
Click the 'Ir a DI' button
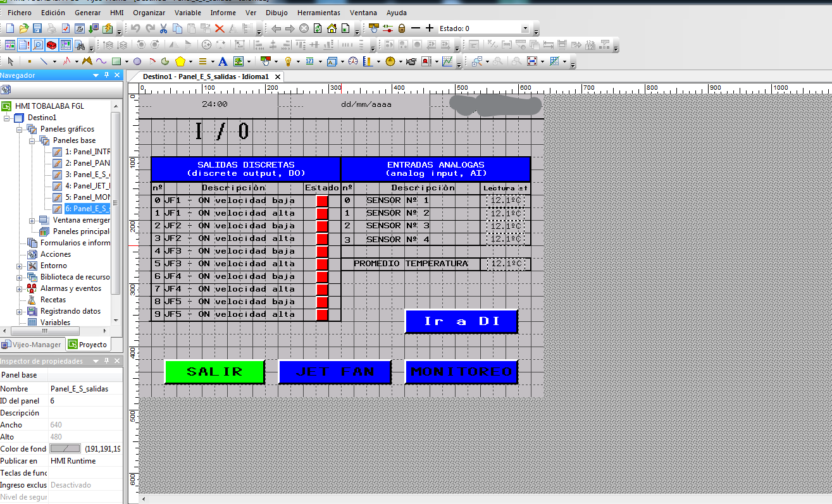(461, 321)
